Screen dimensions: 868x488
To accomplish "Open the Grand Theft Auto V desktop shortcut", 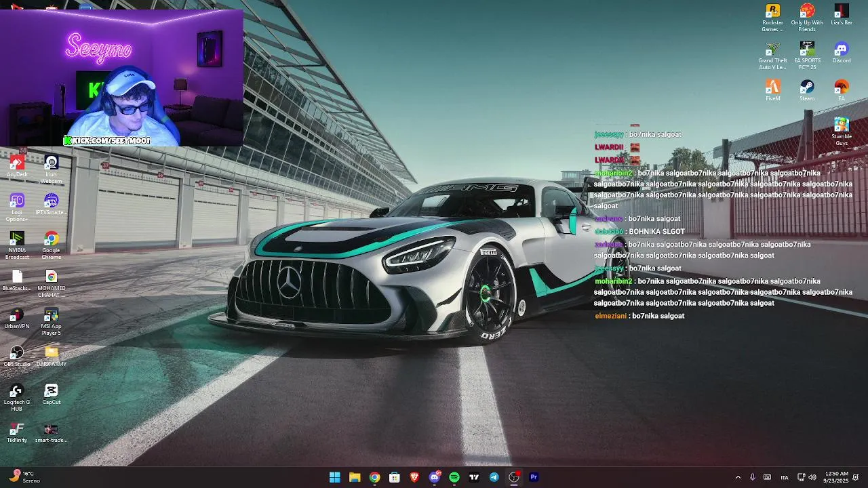I will point(772,56).
